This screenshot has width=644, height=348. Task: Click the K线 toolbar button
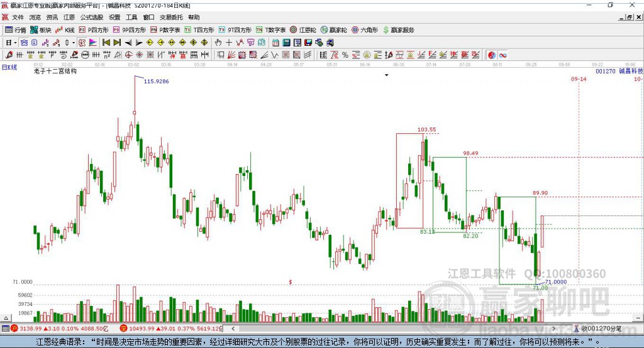pos(65,30)
